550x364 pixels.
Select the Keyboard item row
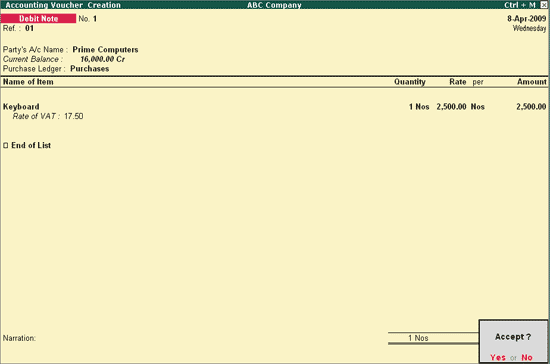click(x=274, y=107)
